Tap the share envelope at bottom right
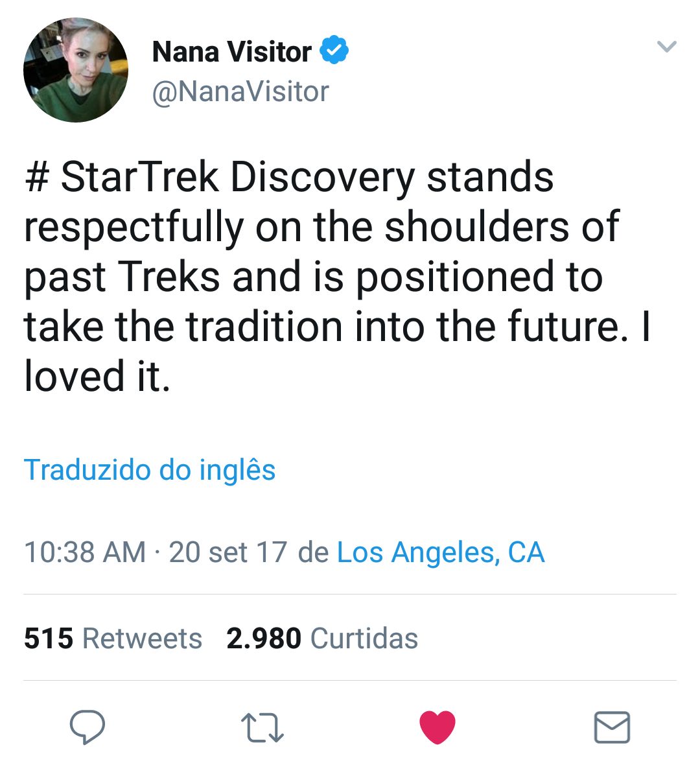Screen dimensions: 700x765 [x=612, y=727]
